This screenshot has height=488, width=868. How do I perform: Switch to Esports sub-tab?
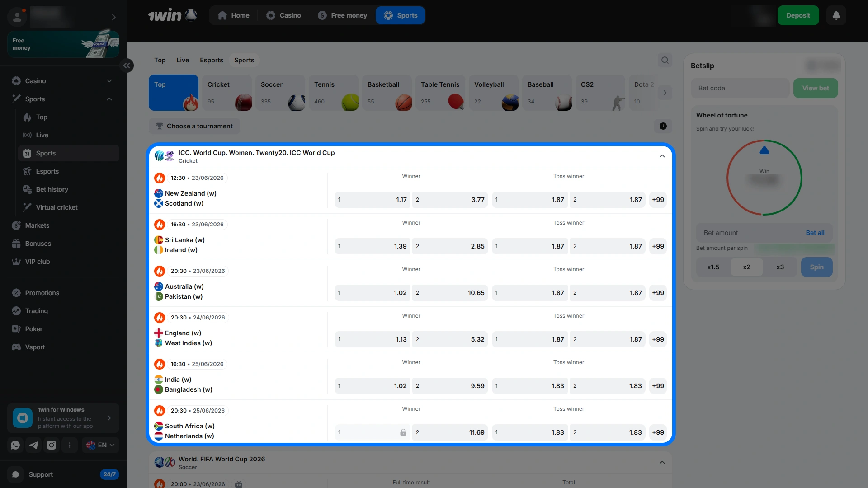click(x=212, y=60)
